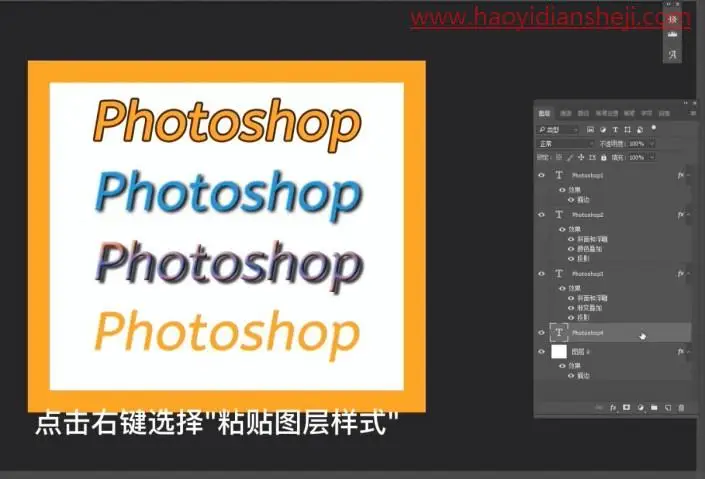This screenshot has height=479, width=705.
Task: Lock layer position move icon
Action: (x=581, y=157)
